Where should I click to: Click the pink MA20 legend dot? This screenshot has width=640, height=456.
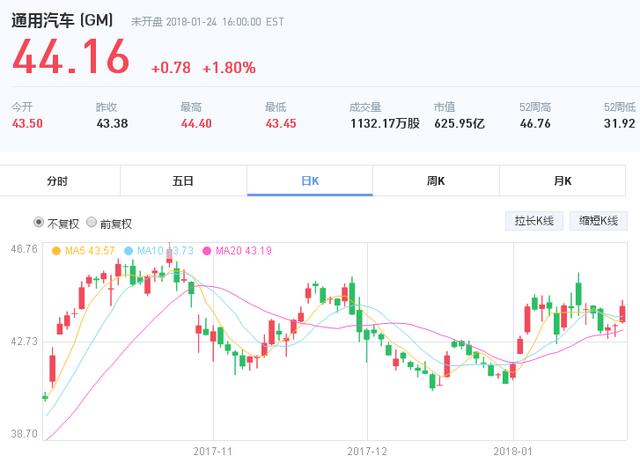(207, 251)
